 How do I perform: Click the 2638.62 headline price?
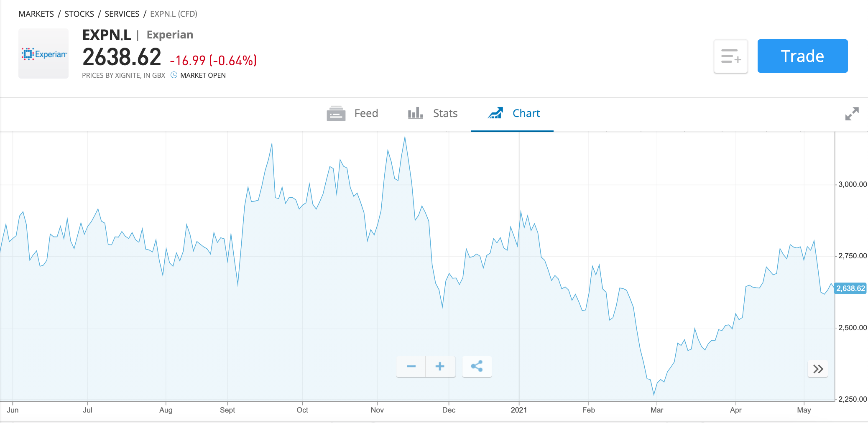tap(122, 57)
